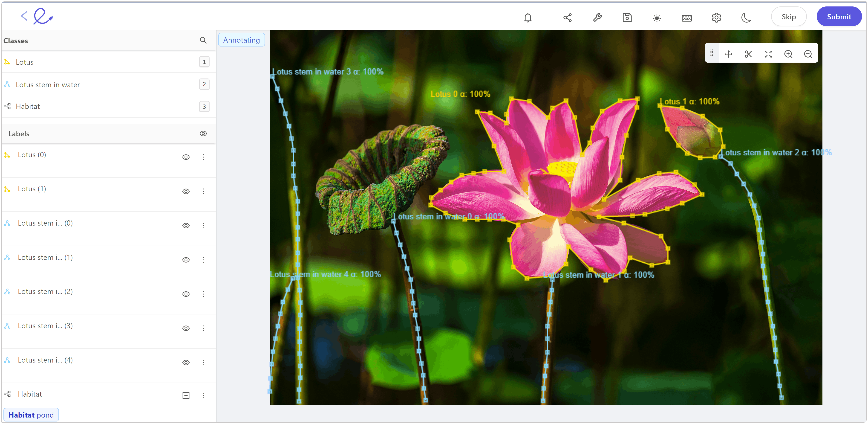
Task: Zoom in using the canvas toolbar
Action: pyautogui.click(x=788, y=54)
